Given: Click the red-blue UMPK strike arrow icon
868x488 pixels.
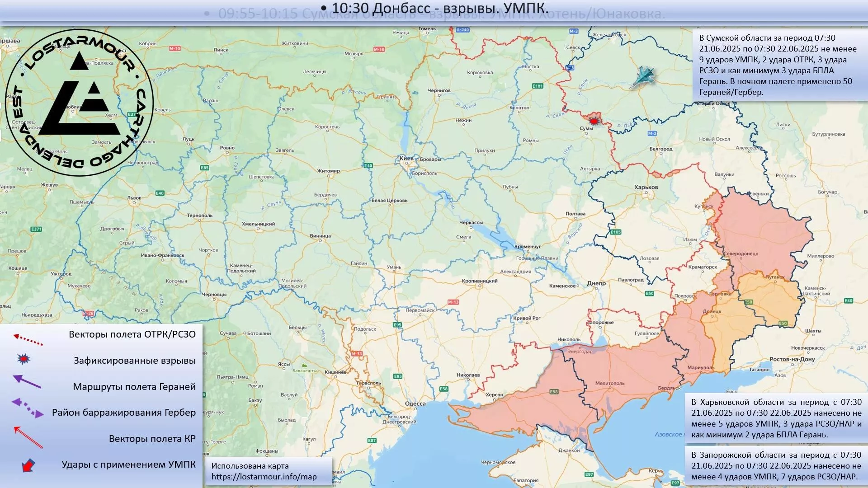Looking at the screenshot, I should pos(28,465).
